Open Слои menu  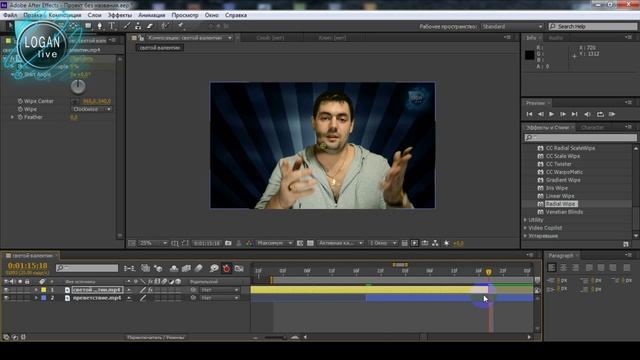pos(94,15)
